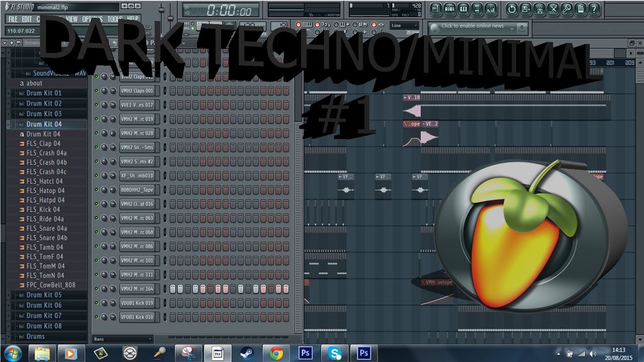The image size is (644, 362).
Task: Open the Piano Roll view button
Action: 463,9
